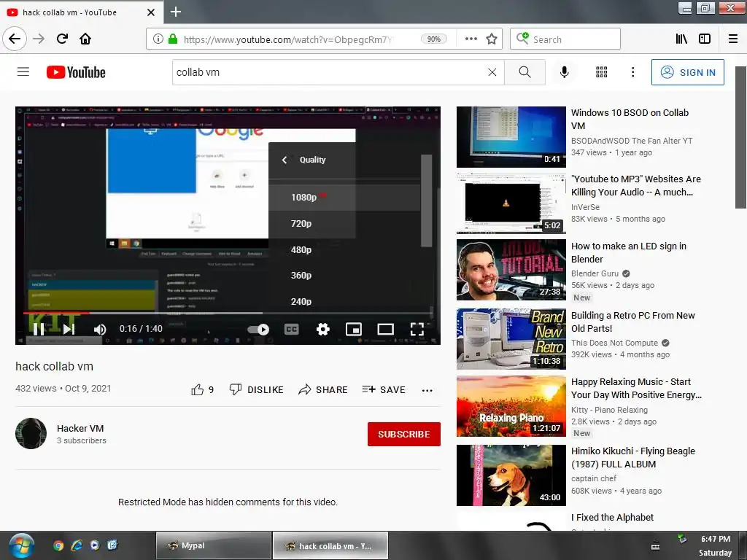This screenshot has height=560, width=747.
Task: Submit the YouTube search with magnifier button
Action: click(x=525, y=72)
